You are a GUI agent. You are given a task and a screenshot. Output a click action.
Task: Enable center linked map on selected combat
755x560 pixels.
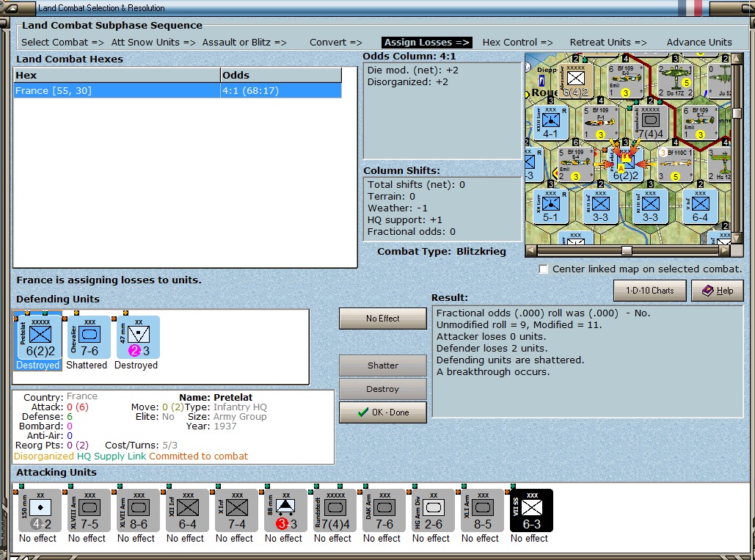tap(544, 269)
